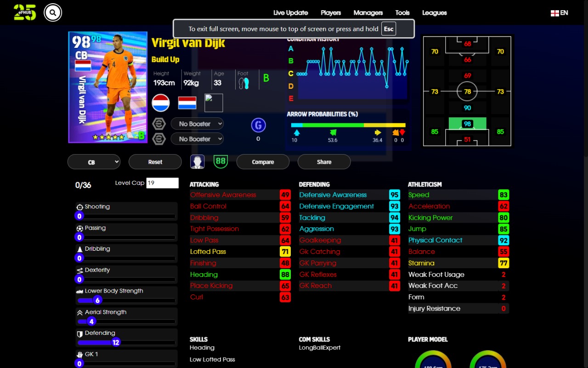Screen dimensions: 588x368
Task: Open the first No Booster dropdown
Action: (x=197, y=124)
